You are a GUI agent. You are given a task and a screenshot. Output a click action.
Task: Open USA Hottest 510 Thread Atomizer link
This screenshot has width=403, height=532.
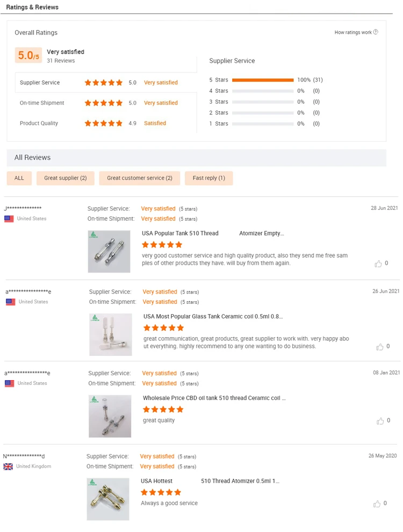click(x=210, y=481)
